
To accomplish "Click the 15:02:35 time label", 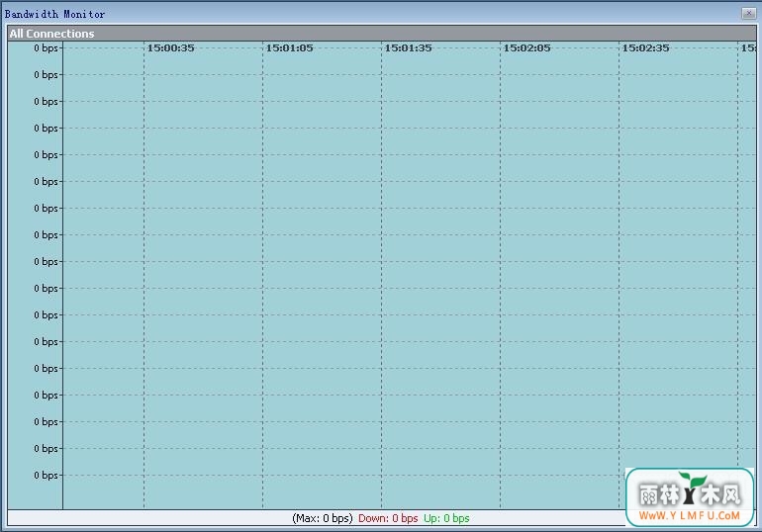I will point(646,48).
